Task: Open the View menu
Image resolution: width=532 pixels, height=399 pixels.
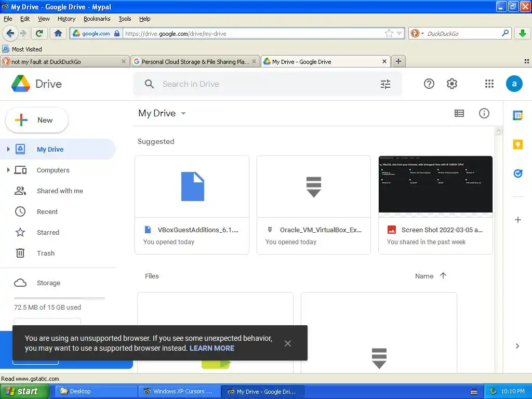Action: [44, 19]
